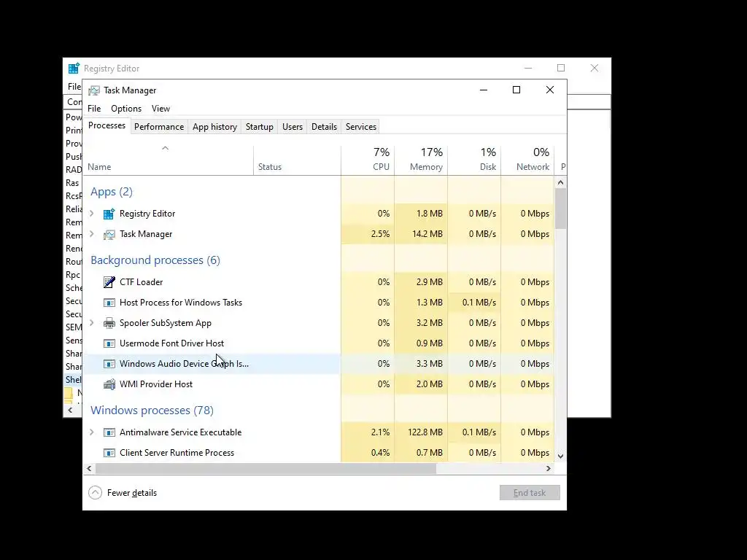Viewport: 747px width, 560px height.
Task: Click the Usermode Font Driver Host icon
Action: [x=109, y=344]
